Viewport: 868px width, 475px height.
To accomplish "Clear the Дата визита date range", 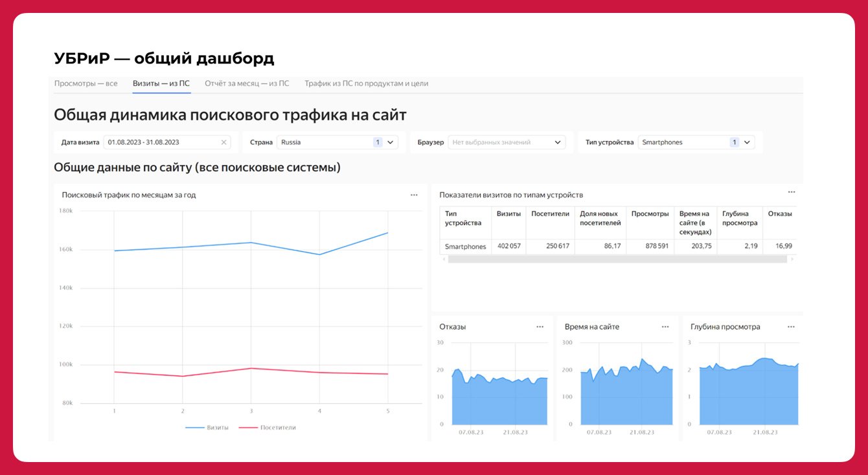I will (x=224, y=142).
